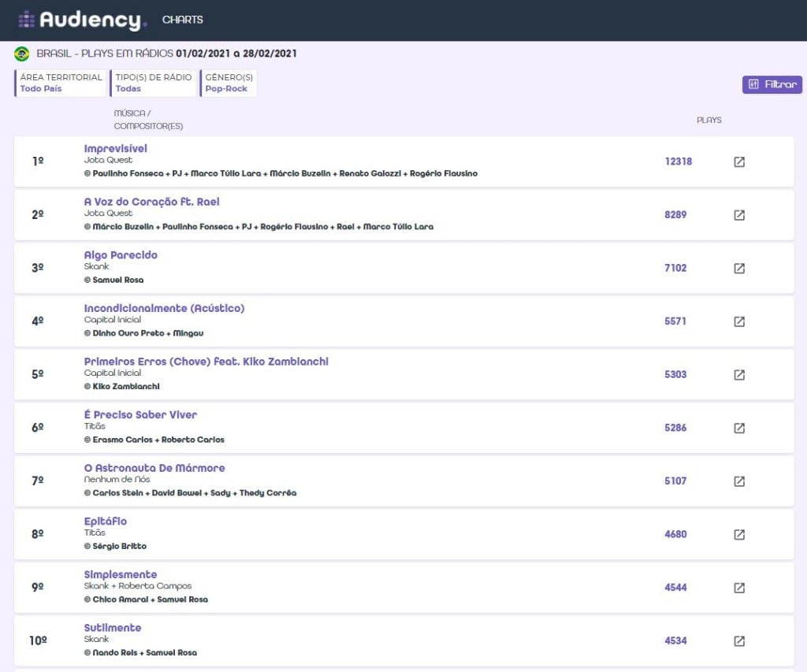
Task: Open external link icon for Imprevisível
Action: (738, 162)
